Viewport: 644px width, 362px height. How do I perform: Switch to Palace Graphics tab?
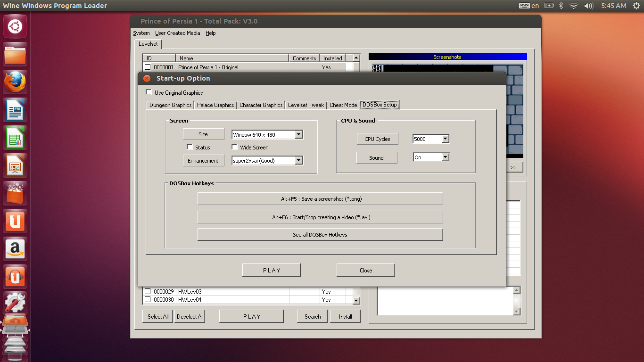[215, 105]
